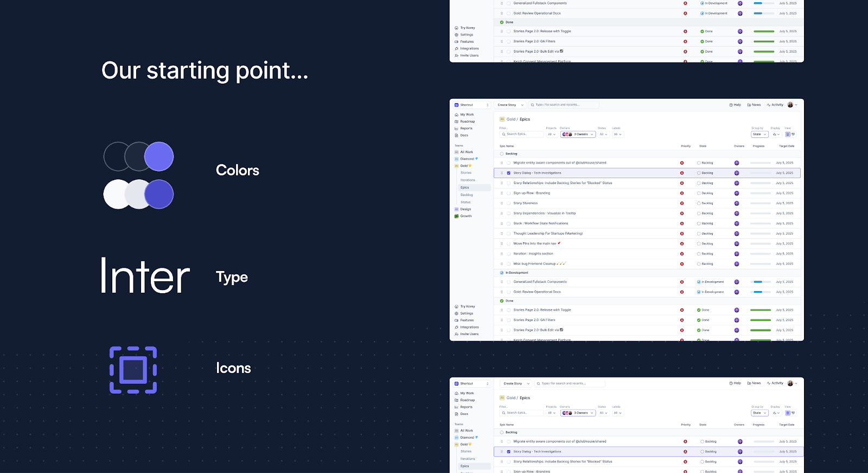868x473 pixels.
Task: Click the dashed-square Icons graphic on the left
Action: pyautogui.click(x=133, y=370)
